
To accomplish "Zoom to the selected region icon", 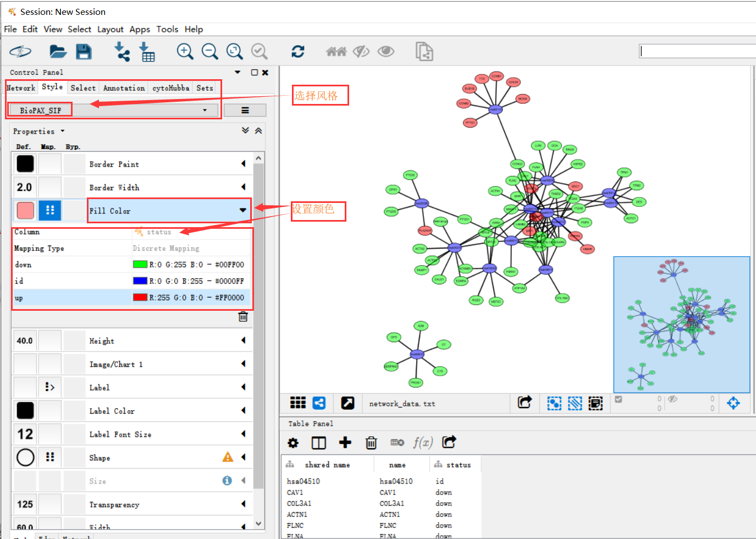I will 260,52.
